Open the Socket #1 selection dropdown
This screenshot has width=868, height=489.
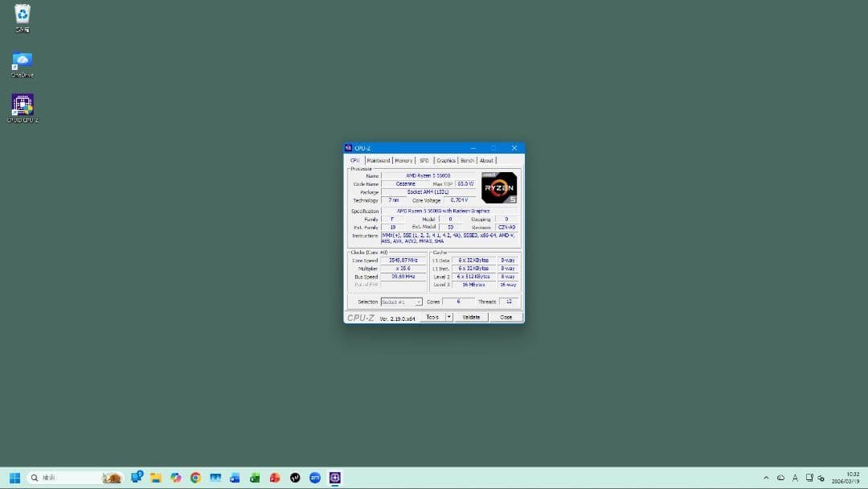coord(401,302)
